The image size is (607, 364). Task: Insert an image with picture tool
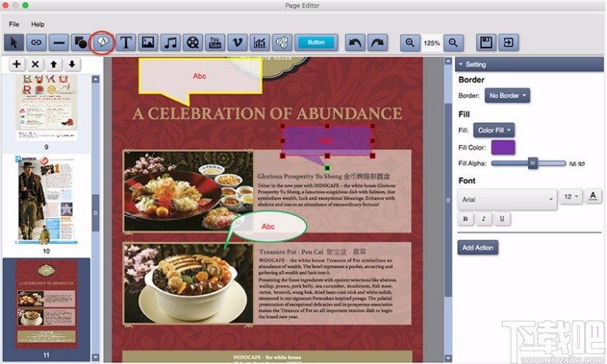[148, 43]
